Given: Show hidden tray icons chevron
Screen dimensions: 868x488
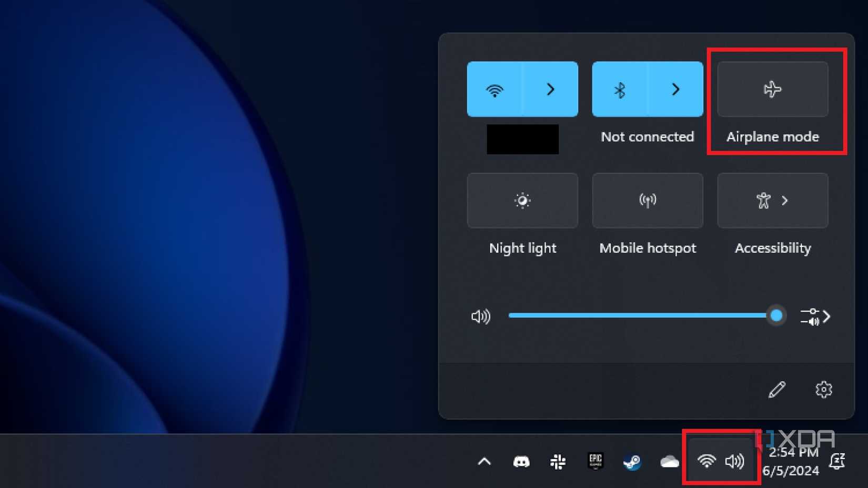Looking at the screenshot, I should 484,462.
